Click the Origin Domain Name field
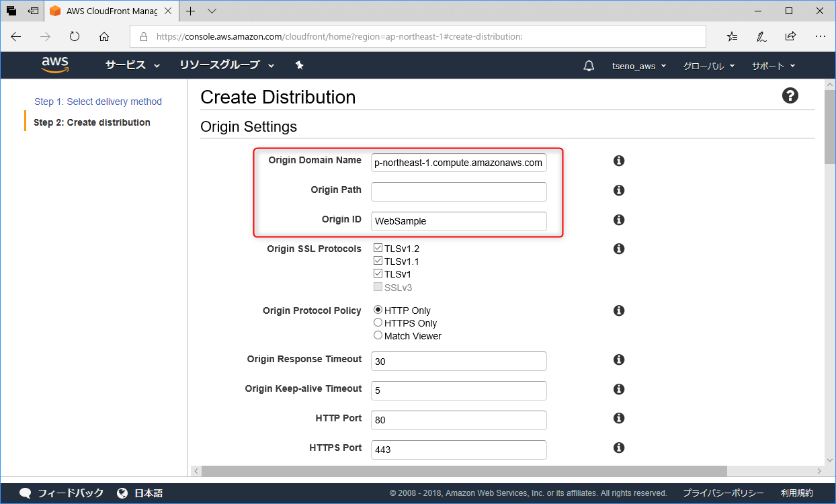The width and height of the screenshot is (836, 504). 459,163
